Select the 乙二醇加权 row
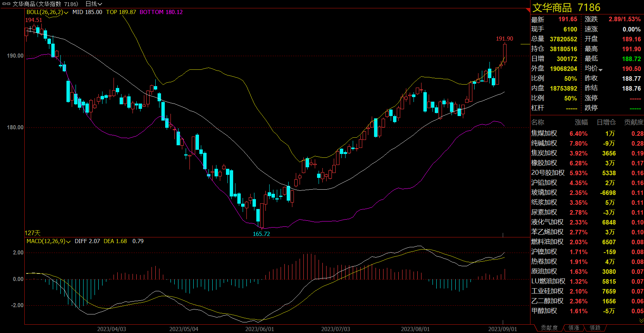 point(587,301)
